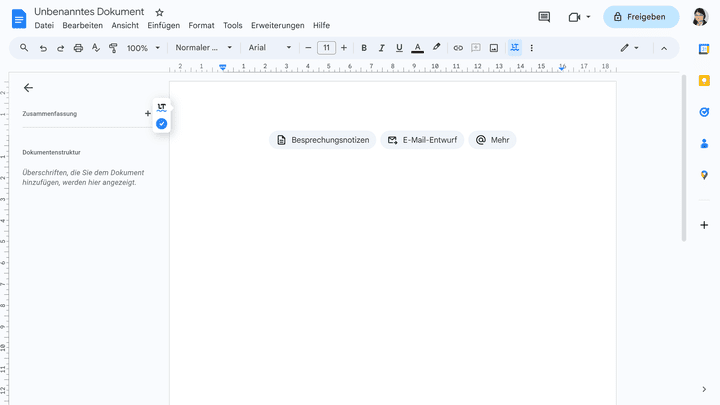The width and height of the screenshot is (720, 405).
Task: Close the document outline with back arrow
Action: (28, 88)
